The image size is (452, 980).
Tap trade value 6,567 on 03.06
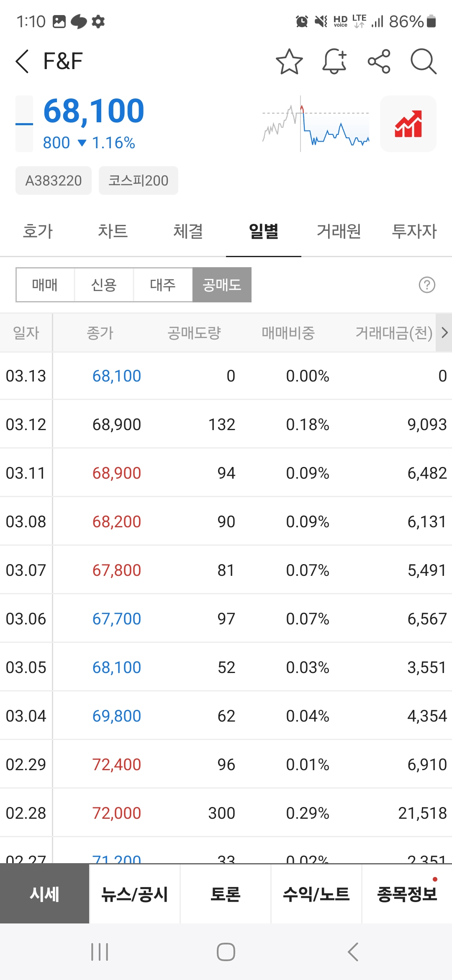[x=427, y=619]
